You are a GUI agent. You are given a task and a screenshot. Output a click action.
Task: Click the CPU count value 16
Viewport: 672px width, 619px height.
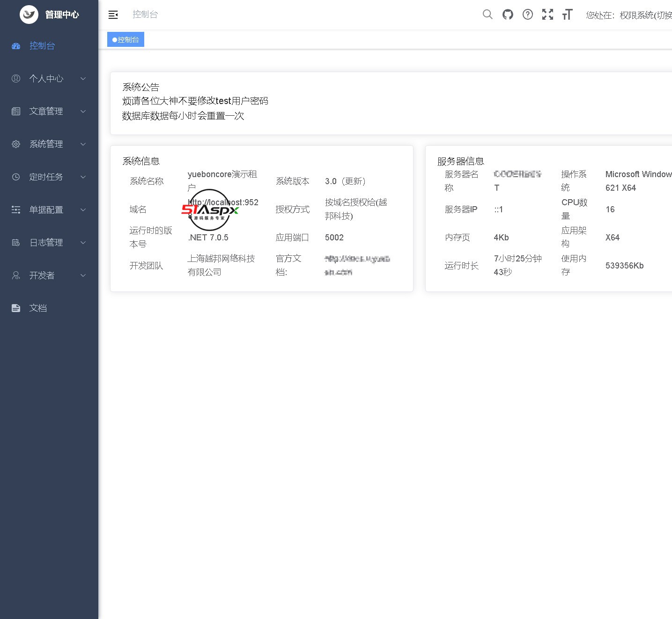tap(610, 209)
